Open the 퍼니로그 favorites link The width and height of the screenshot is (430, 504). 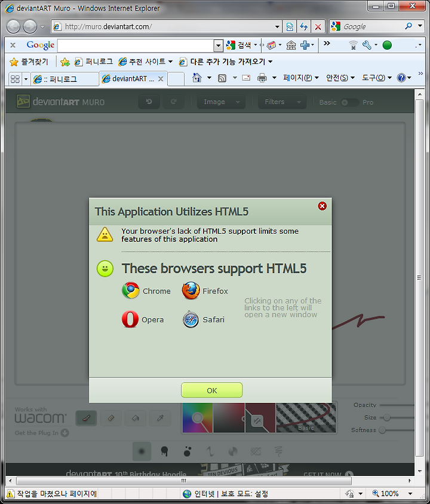coord(93,62)
